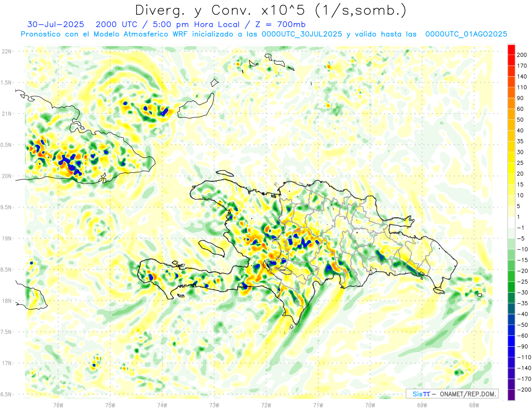Click the positive 200 value on the color scale

(x=522, y=55)
